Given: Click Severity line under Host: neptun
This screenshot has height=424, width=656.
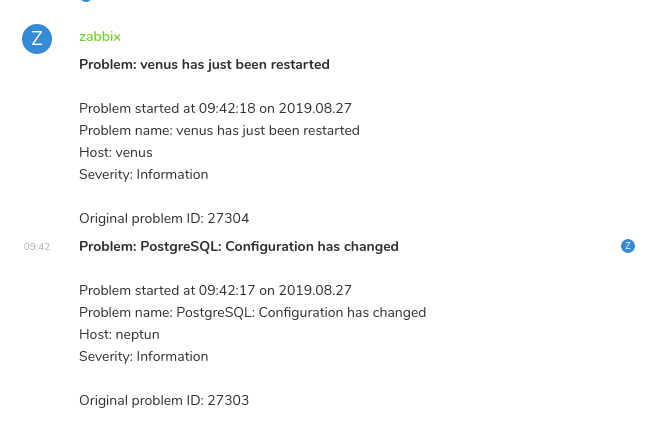Looking at the screenshot, I should coord(143,356).
